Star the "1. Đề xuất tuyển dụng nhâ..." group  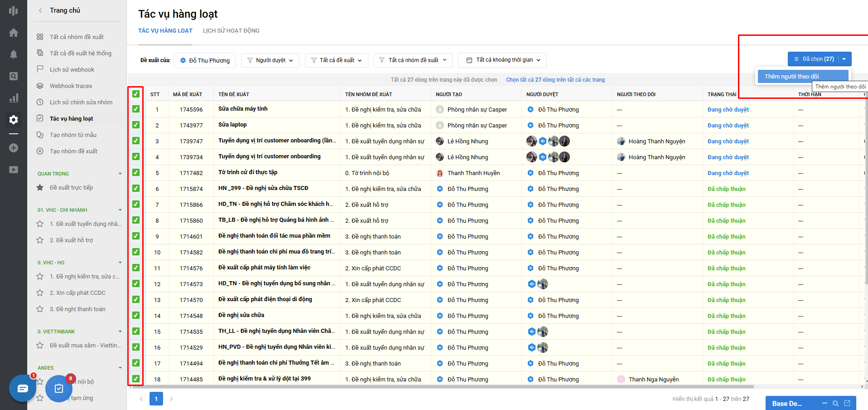tap(40, 224)
